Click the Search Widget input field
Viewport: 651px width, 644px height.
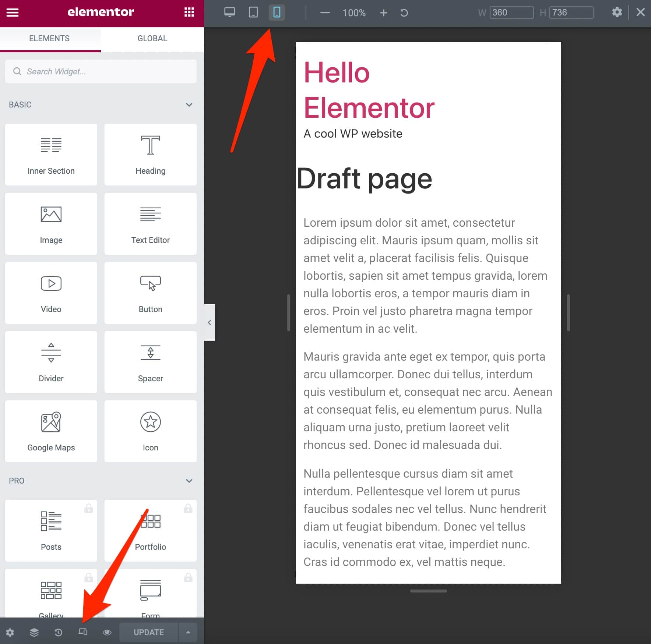coord(101,71)
